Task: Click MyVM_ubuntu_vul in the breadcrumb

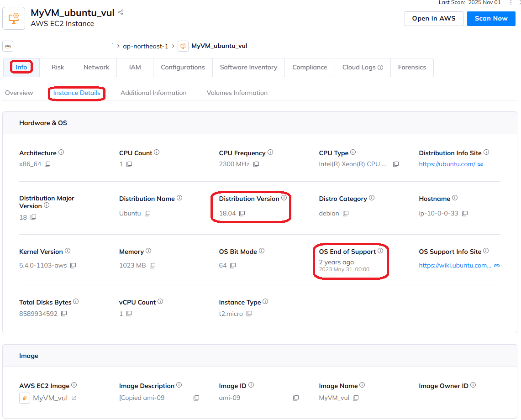Action: click(x=219, y=46)
